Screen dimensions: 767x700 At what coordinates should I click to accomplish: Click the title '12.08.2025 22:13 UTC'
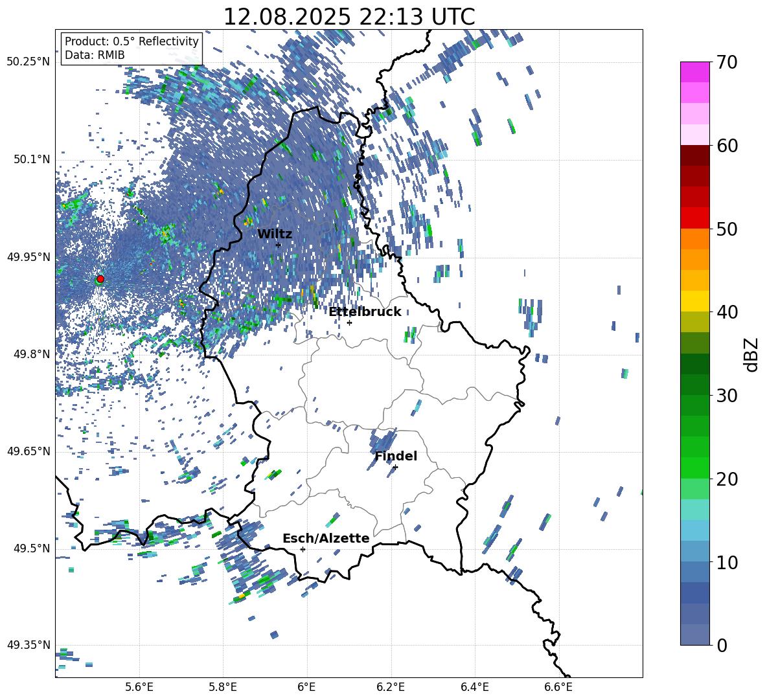coord(349,17)
